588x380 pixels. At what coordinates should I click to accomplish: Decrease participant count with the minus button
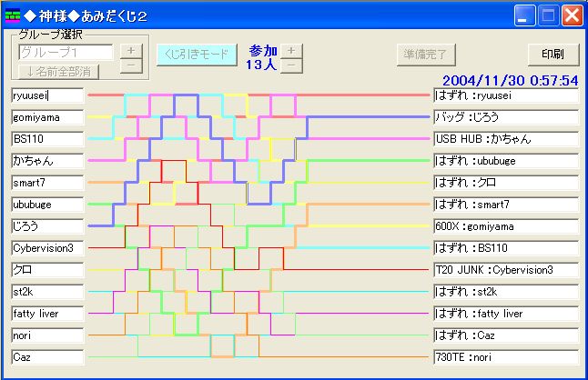tap(290, 65)
